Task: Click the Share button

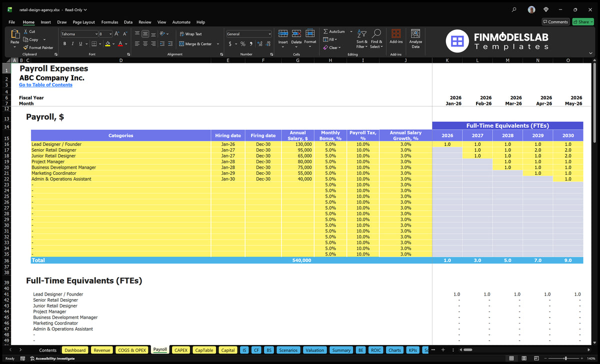Action: pyautogui.click(x=583, y=22)
